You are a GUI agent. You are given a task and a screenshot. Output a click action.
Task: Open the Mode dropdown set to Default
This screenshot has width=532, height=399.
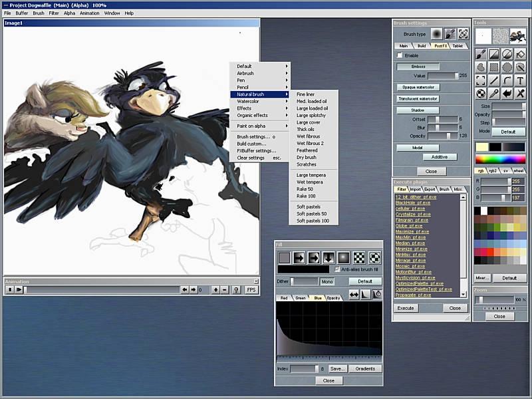(509, 132)
